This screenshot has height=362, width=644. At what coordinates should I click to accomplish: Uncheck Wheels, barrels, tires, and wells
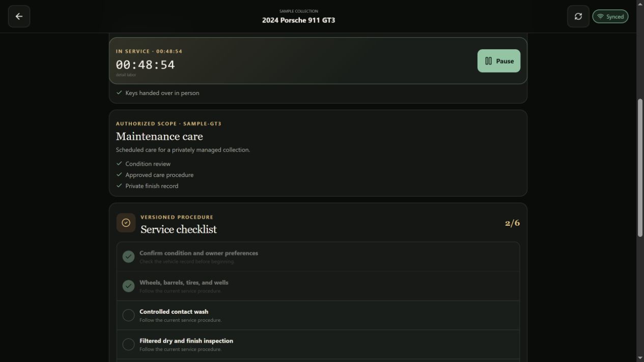click(128, 286)
